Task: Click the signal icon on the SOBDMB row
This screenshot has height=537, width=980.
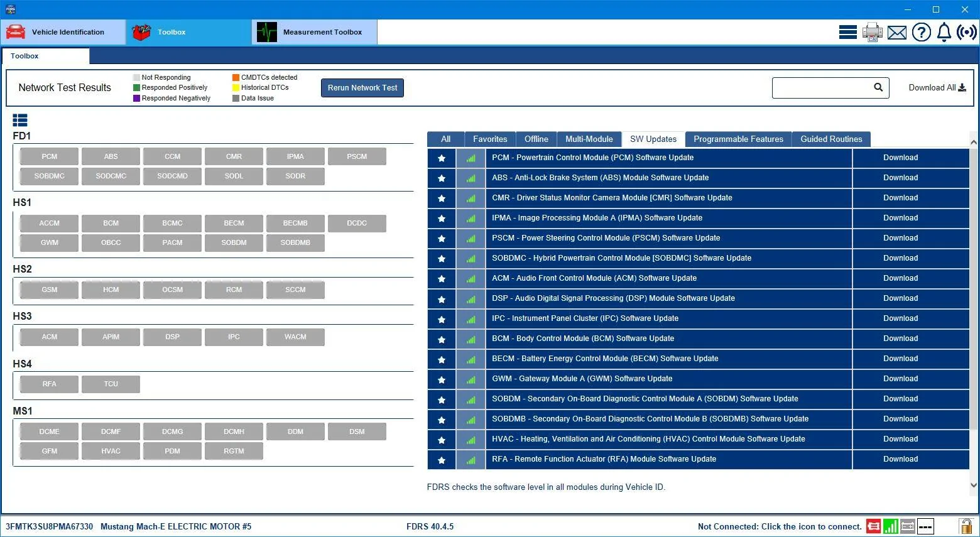Action: coord(471,419)
